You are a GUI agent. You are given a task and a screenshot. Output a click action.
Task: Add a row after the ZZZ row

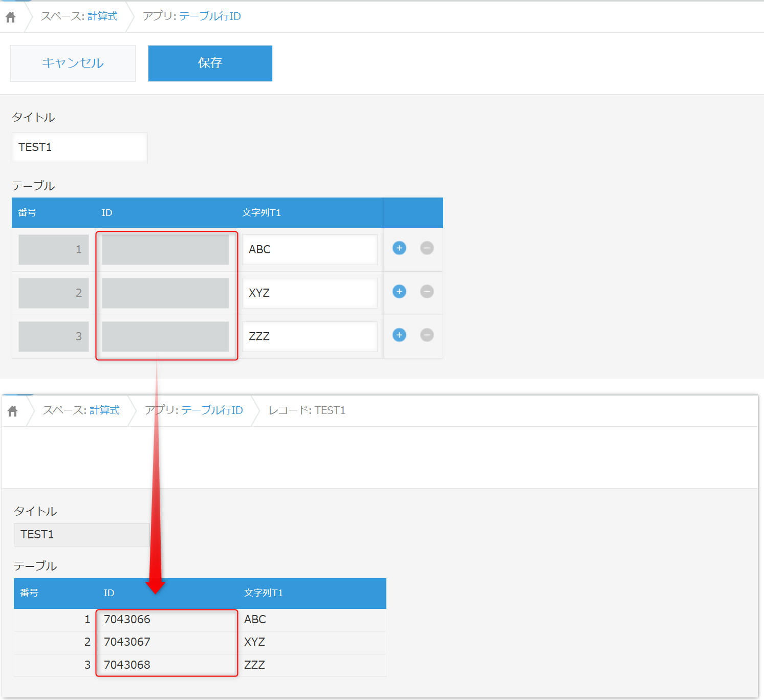(399, 335)
